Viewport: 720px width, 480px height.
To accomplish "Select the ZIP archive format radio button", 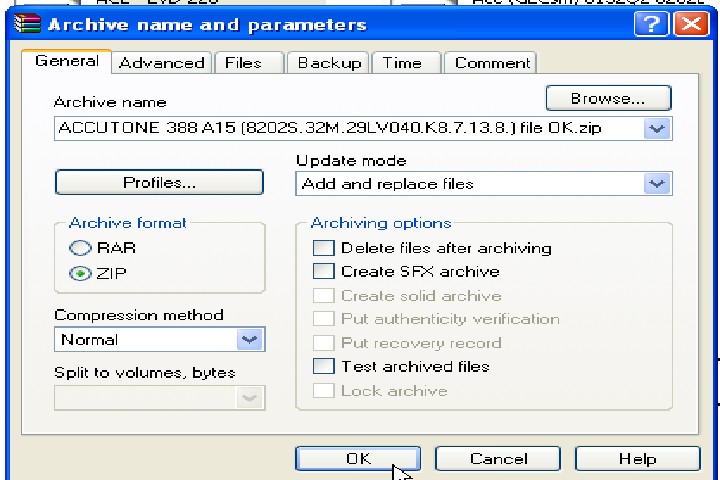I will click(80, 274).
